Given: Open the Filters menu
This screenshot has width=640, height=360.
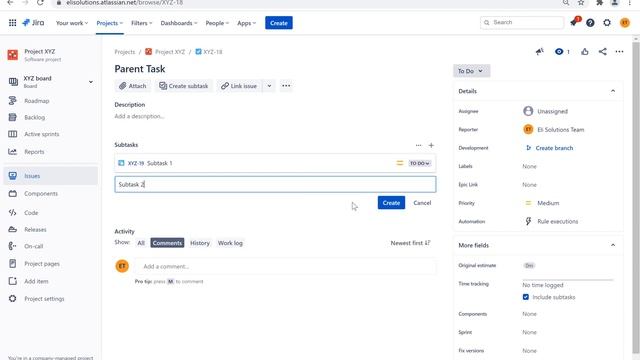Looking at the screenshot, I should (141, 23).
